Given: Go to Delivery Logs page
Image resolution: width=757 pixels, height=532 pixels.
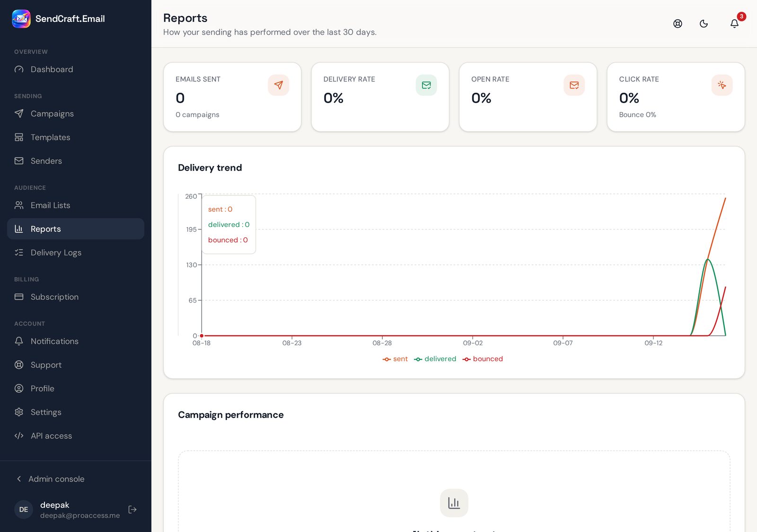Looking at the screenshot, I should point(76,253).
